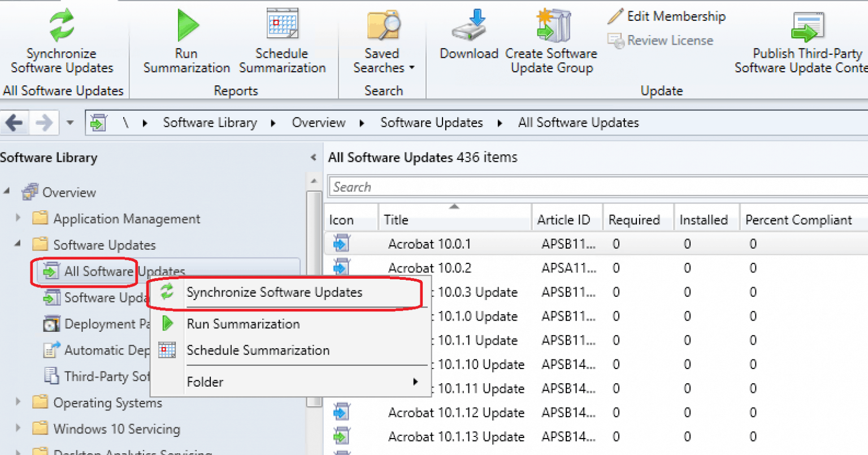Select the Acrobat 10.0.2 row title
The height and width of the screenshot is (455, 868).
(429, 268)
